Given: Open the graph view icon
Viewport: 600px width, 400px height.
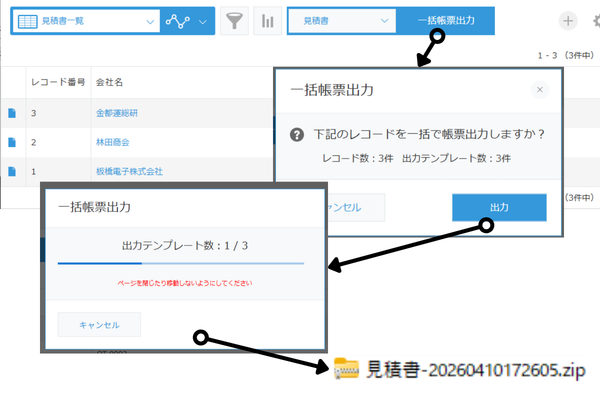Looking at the screenshot, I should tap(178, 21).
